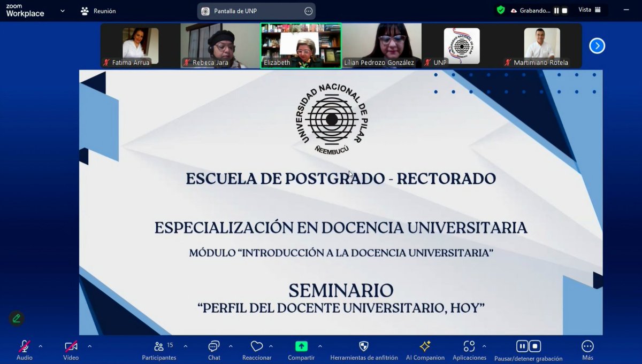Expand participants options chevron
This screenshot has width=642, height=364.
click(x=185, y=346)
